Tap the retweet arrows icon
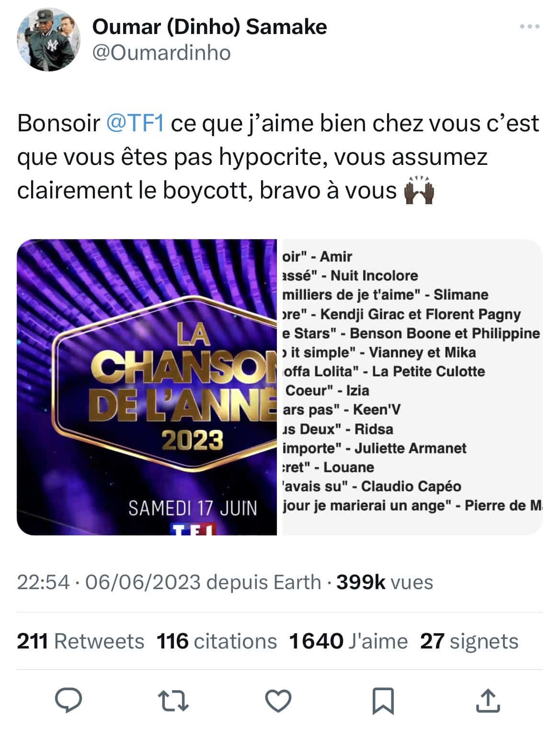Screen dimensions: 560x730 tap(173, 701)
